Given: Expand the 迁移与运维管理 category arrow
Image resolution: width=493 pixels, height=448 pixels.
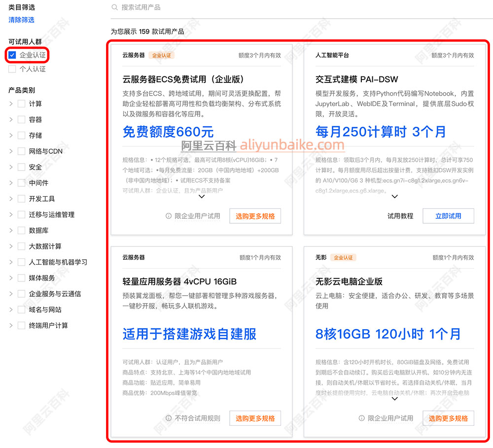Looking at the screenshot, I should pos(11,215).
